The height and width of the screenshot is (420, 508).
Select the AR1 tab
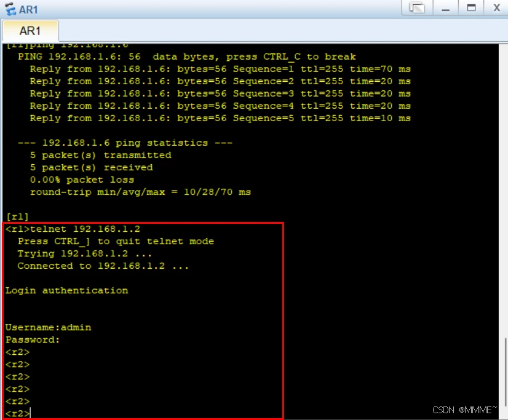coord(30,31)
